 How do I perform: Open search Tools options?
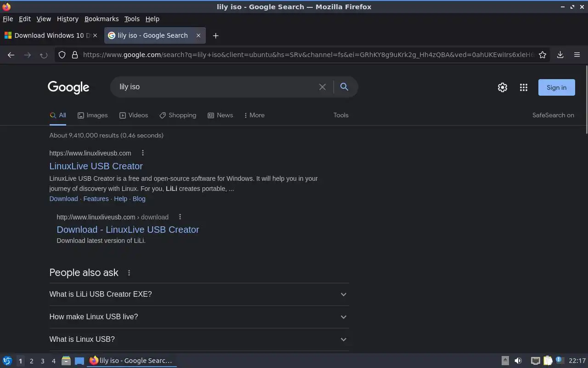pyautogui.click(x=341, y=115)
